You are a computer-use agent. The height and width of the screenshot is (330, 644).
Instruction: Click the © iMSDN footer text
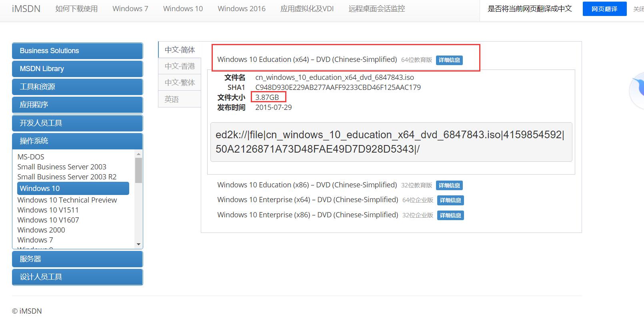click(27, 311)
